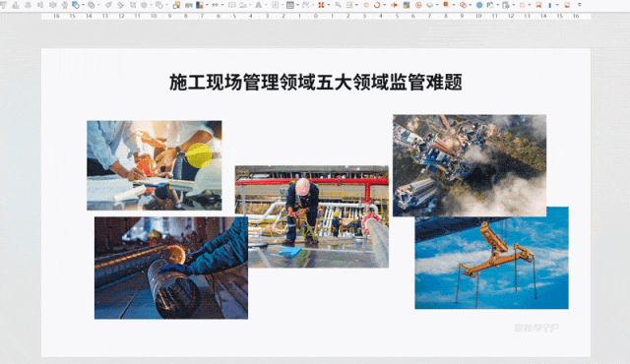Click the letter A text icon
Viewport: 630px width, 364px height.
click(x=258, y=5)
